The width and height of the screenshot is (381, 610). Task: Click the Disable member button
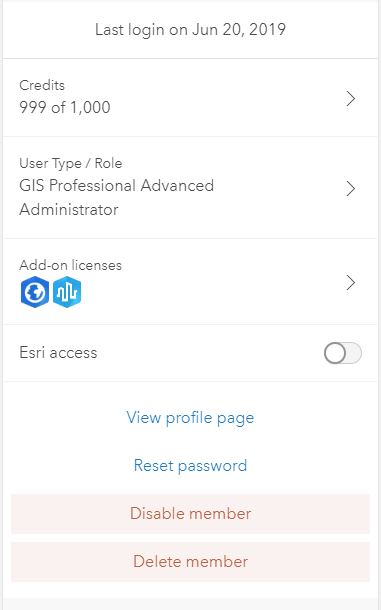190,514
